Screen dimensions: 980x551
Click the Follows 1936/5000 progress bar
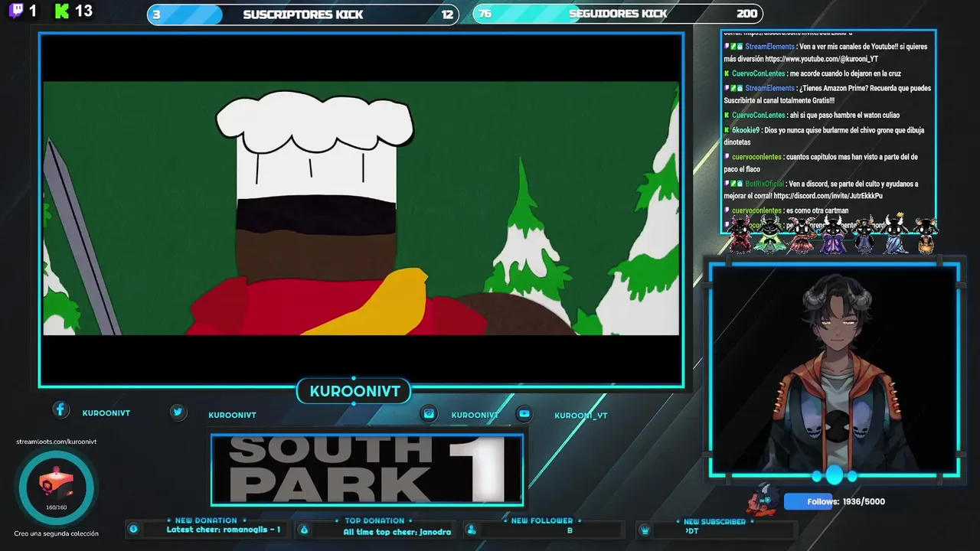(835, 501)
